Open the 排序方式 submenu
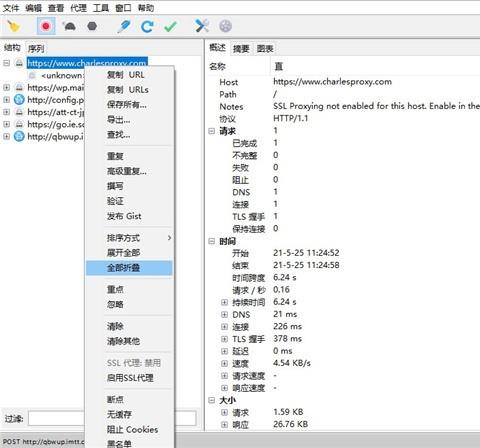 129,238
